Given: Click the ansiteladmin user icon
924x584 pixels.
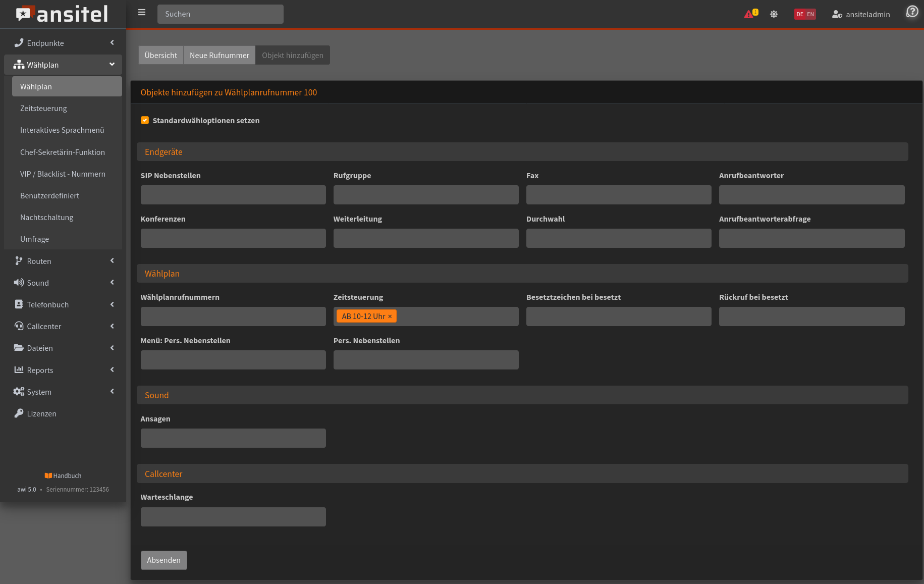Looking at the screenshot, I should (837, 15).
